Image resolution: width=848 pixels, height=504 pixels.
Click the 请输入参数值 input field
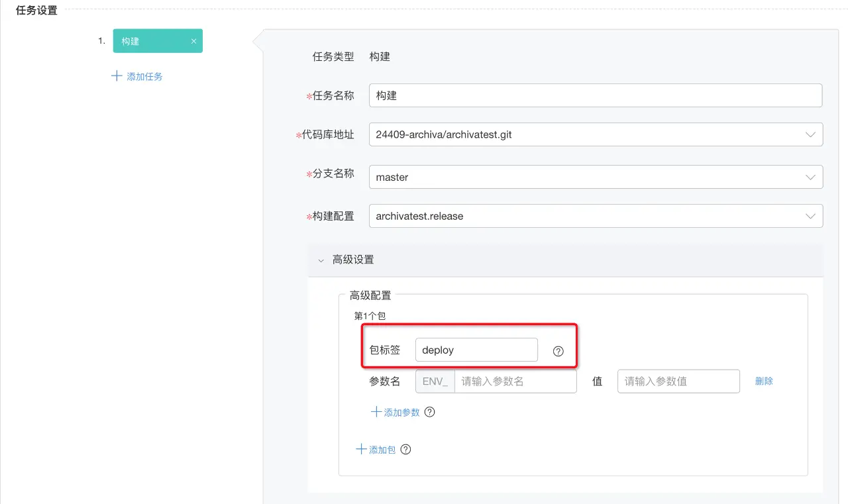click(x=678, y=381)
